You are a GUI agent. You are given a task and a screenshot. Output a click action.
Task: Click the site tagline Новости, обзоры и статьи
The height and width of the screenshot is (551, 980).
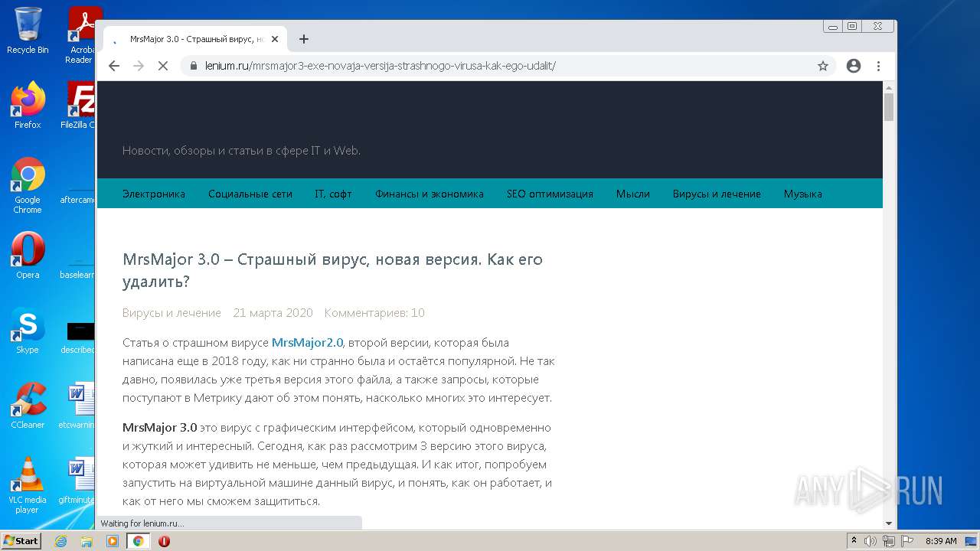pyautogui.click(x=241, y=151)
